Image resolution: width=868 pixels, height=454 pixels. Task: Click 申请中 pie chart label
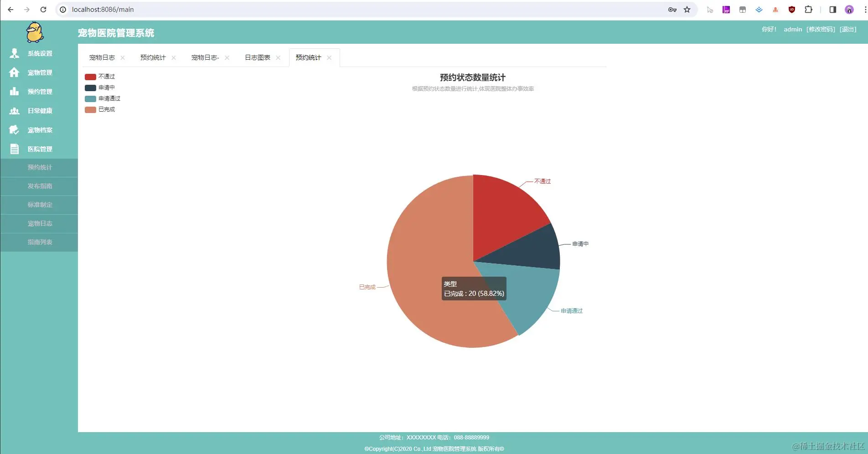coord(580,244)
